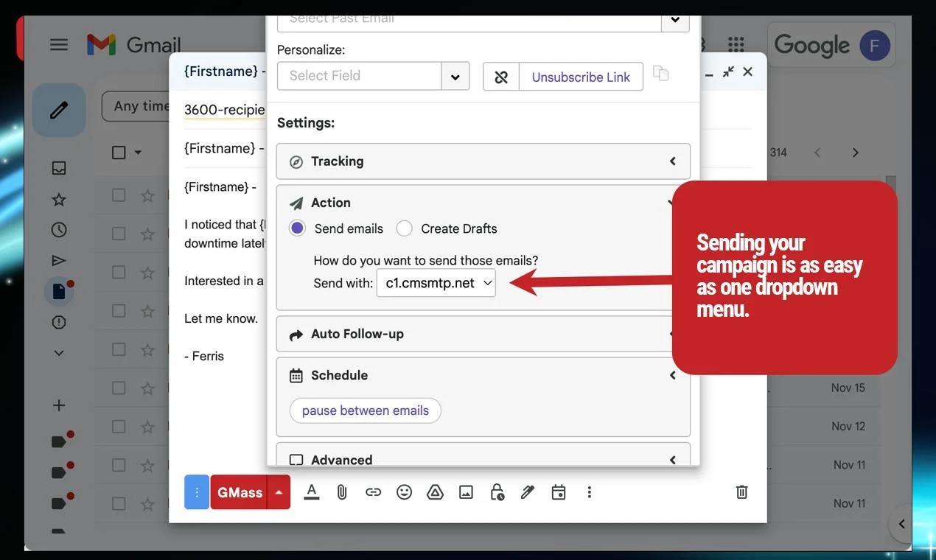The width and height of the screenshot is (936, 560).
Task: Open Drafts sidebar icon
Action: pos(60,292)
